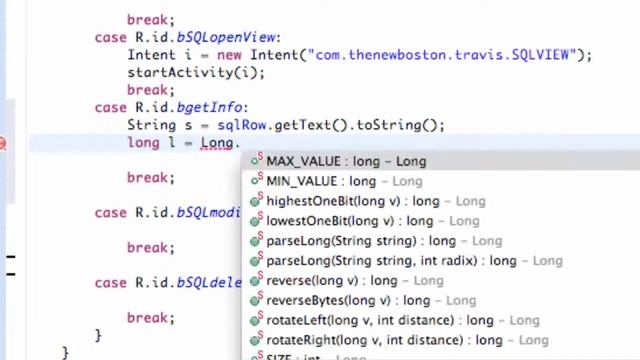Choose lowestOneBit(long v) from suggestions
Screen dimensions: 640x360
click(441, 221)
